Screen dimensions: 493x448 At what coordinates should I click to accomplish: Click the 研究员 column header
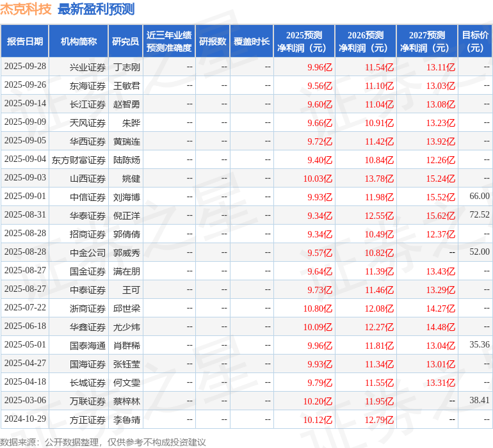125,41
